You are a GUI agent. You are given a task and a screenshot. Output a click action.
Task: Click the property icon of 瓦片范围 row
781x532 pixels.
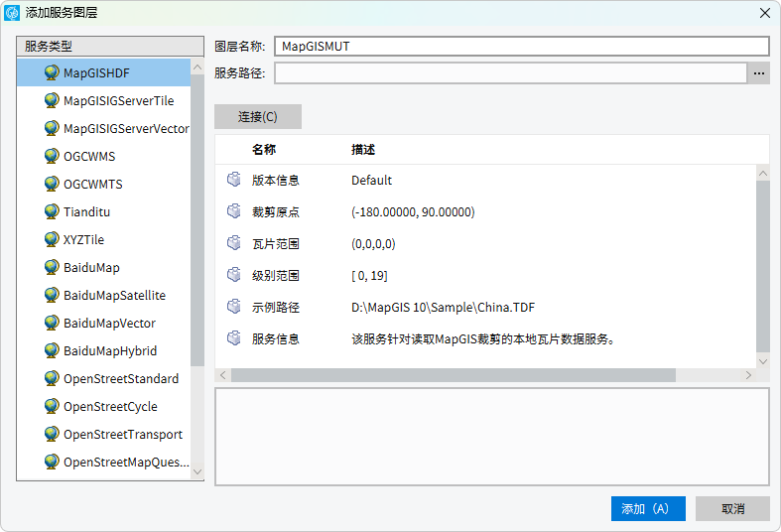coord(234,243)
